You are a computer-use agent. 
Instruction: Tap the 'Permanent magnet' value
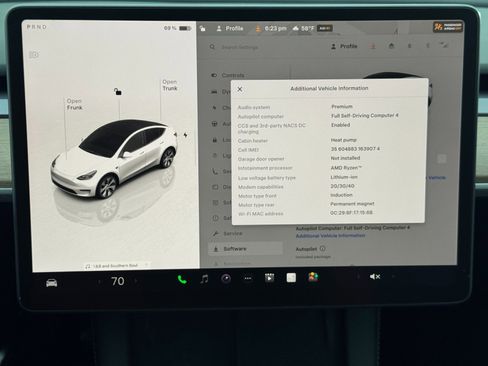(x=352, y=204)
